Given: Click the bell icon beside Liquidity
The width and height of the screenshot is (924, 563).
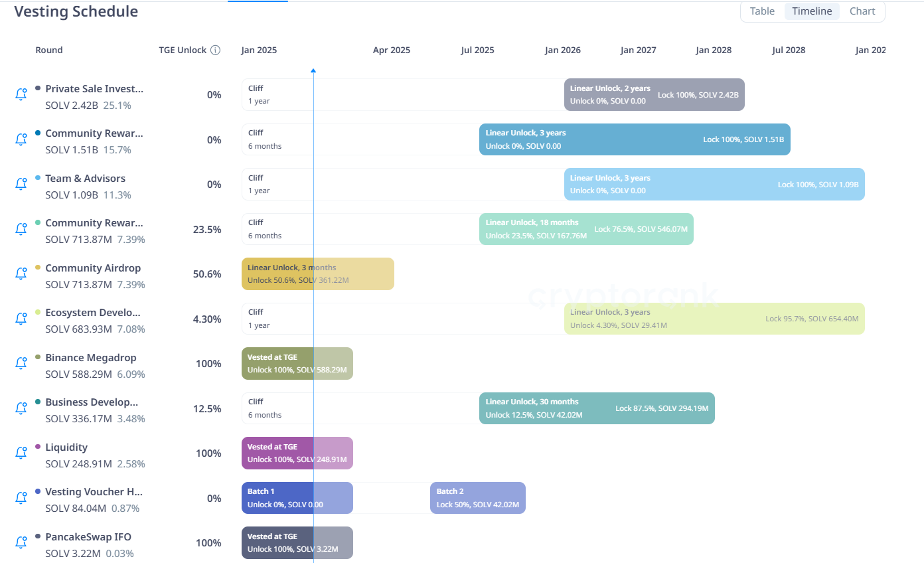Looking at the screenshot, I should pyautogui.click(x=21, y=453).
